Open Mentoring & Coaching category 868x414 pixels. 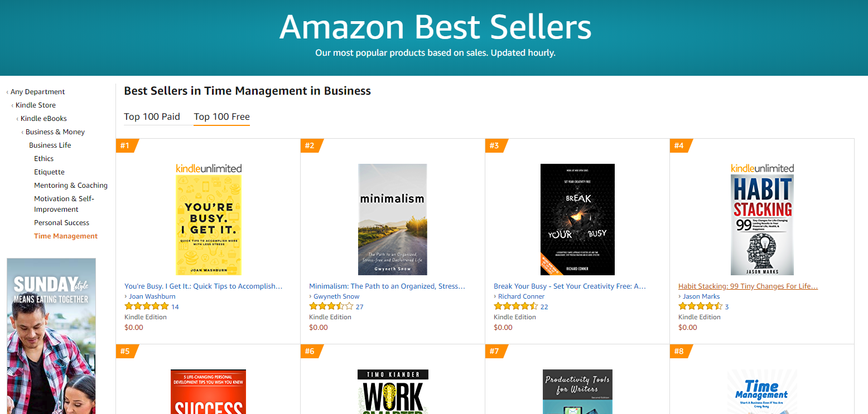tap(71, 186)
